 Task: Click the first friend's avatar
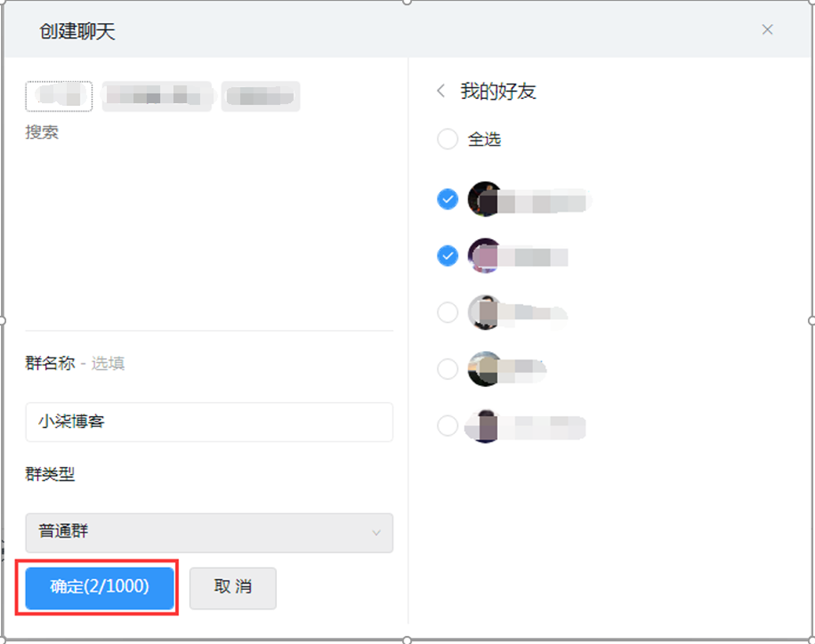484,199
